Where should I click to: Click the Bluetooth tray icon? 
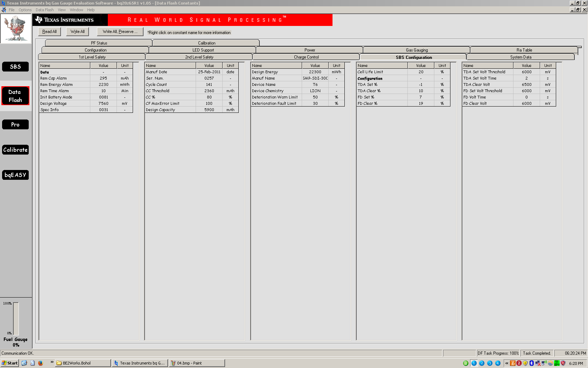click(x=531, y=363)
